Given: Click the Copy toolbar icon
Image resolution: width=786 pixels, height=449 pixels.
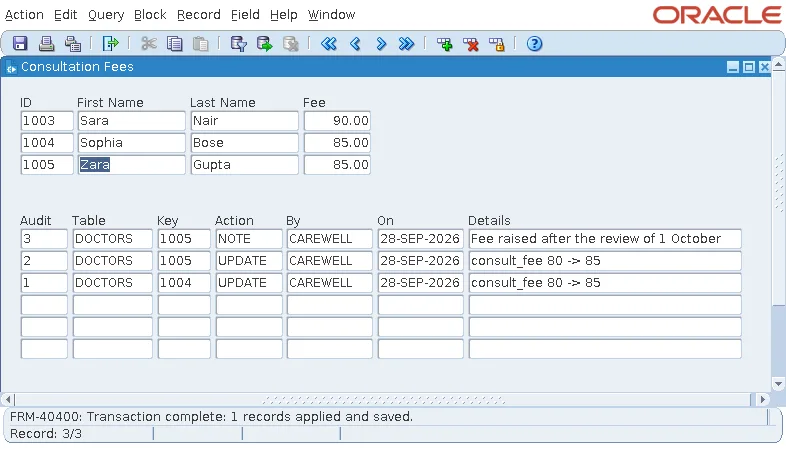Looking at the screenshot, I should pyautogui.click(x=174, y=44).
